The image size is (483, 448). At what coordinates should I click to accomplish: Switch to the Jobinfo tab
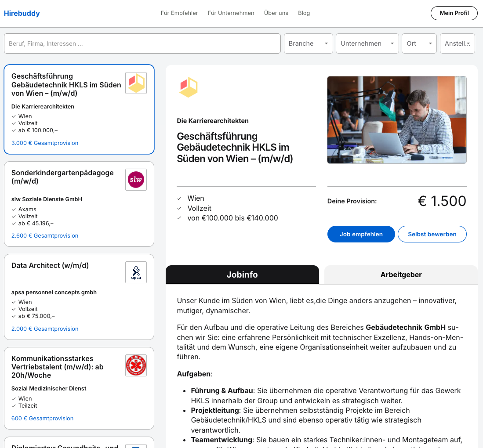pos(242,275)
